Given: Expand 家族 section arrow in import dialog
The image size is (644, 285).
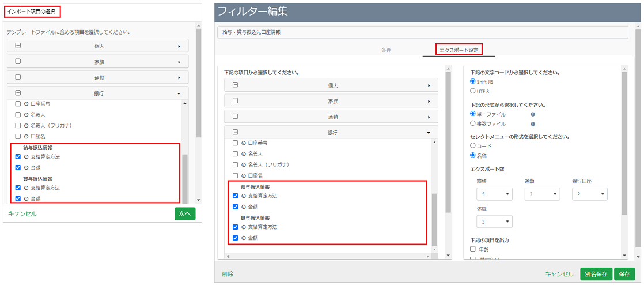Looking at the screenshot, I should 179,62.
